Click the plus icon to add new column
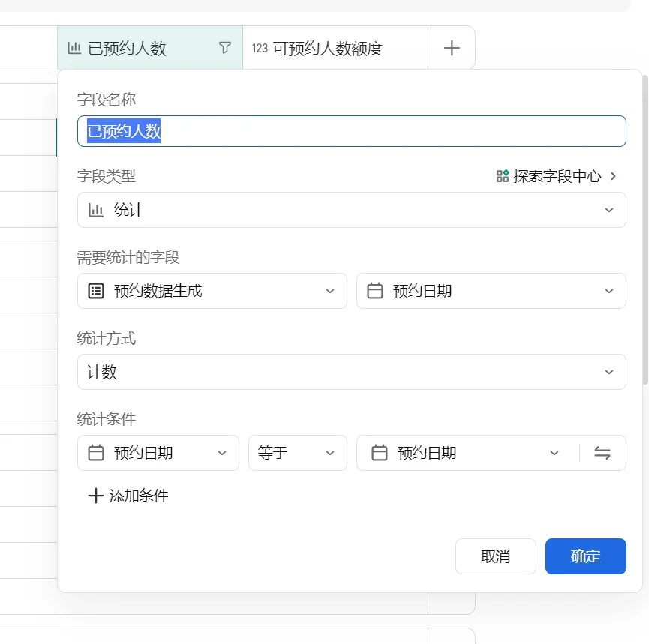The height and width of the screenshot is (644, 649). (x=452, y=48)
